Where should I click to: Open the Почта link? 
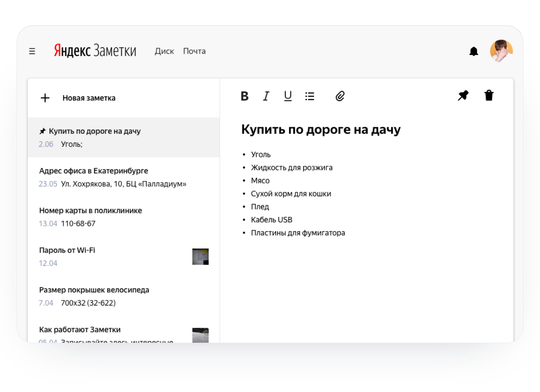click(x=194, y=51)
